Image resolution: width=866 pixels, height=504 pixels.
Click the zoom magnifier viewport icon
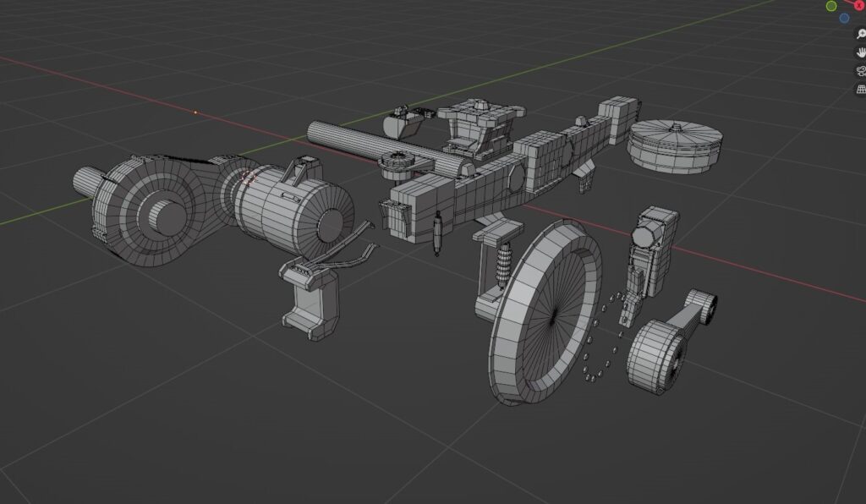coord(860,34)
